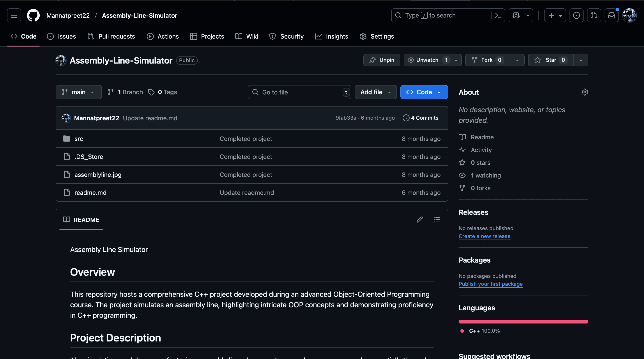This screenshot has width=644, height=359.
Task: Open the Mannatpreet22 commit author link
Action: coord(97,118)
